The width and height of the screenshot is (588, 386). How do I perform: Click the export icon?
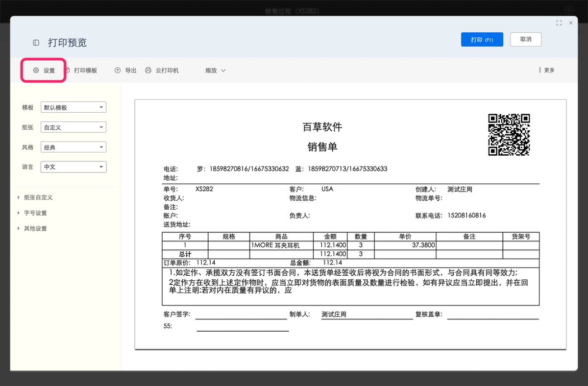(x=118, y=71)
